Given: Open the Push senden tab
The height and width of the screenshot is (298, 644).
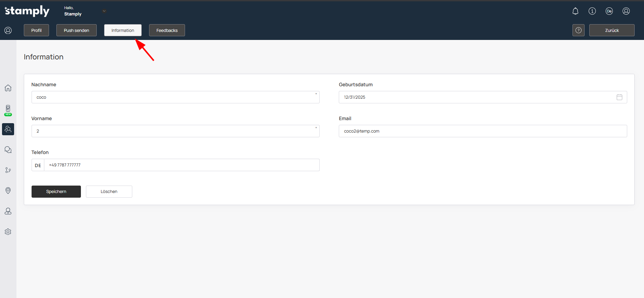Looking at the screenshot, I should [76, 30].
